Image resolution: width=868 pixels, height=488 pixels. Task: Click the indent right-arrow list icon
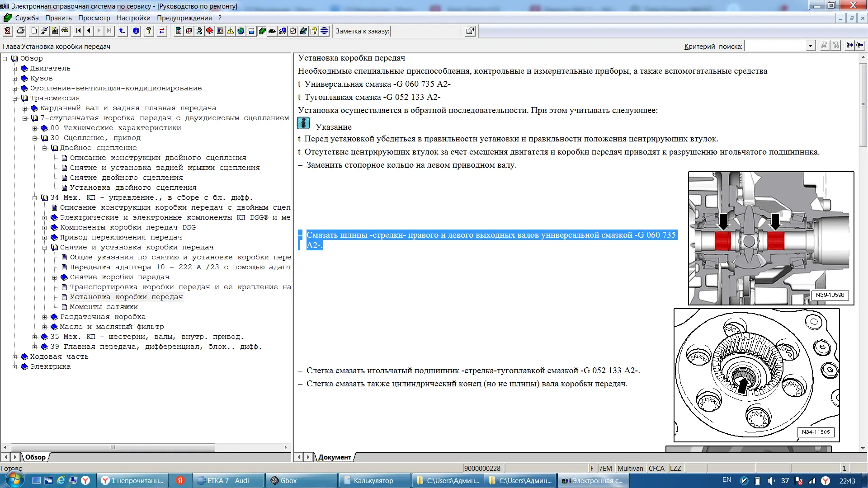click(x=860, y=45)
